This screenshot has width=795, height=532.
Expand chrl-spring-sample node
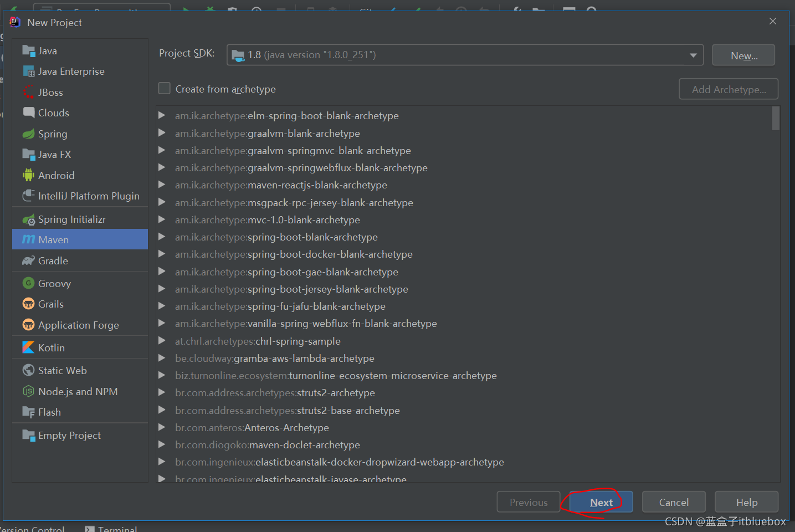click(162, 341)
